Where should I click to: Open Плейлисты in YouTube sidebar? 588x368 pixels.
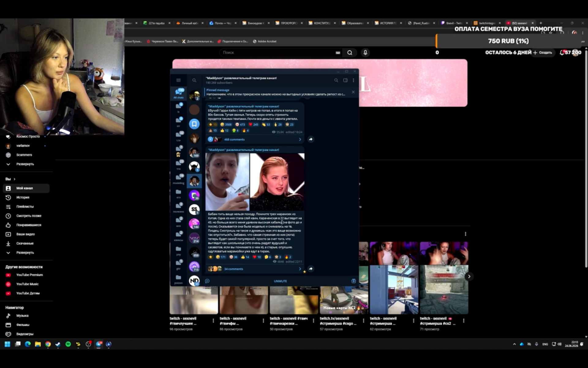[26, 207]
